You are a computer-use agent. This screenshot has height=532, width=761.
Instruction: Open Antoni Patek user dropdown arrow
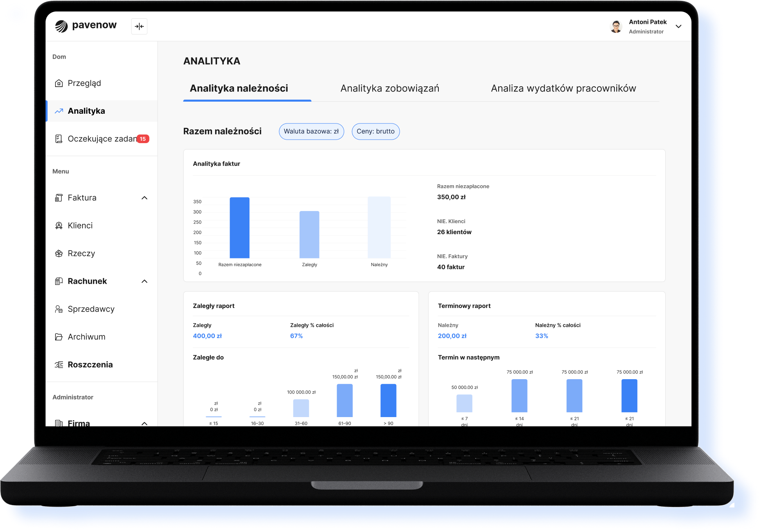tap(678, 26)
